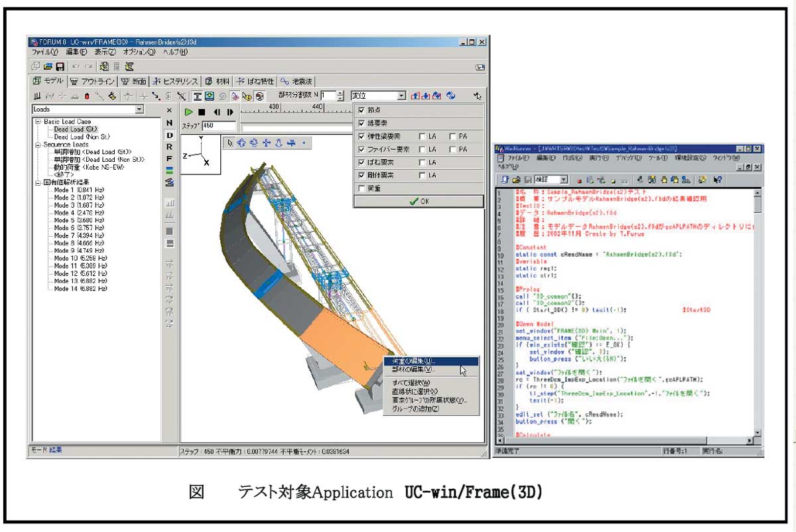Open a file with the folder icon in the WinRunner toolbar

[515, 180]
